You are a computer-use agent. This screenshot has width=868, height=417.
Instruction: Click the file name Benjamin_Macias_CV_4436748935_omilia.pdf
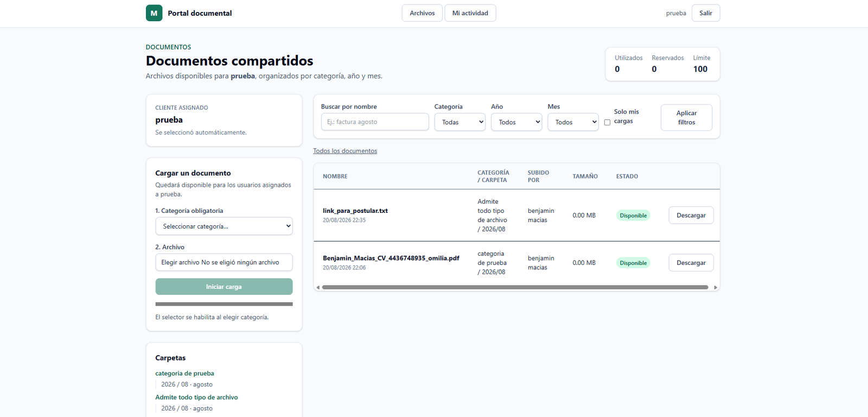point(391,258)
